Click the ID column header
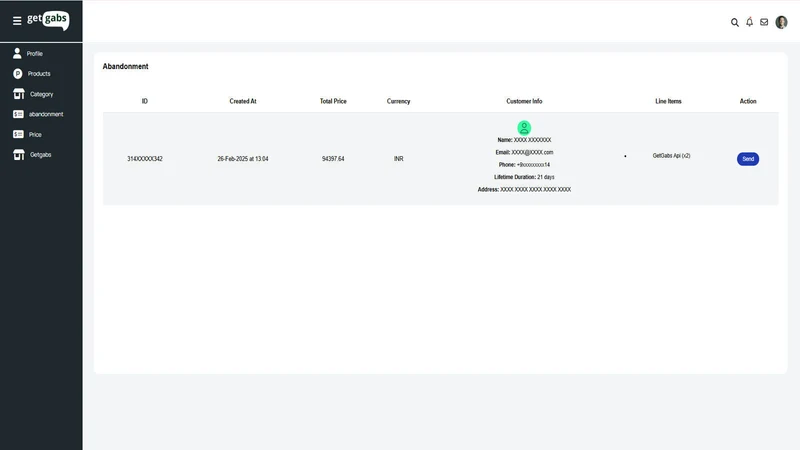The width and height of the screenshot is (800, 450). coord(145,101)
